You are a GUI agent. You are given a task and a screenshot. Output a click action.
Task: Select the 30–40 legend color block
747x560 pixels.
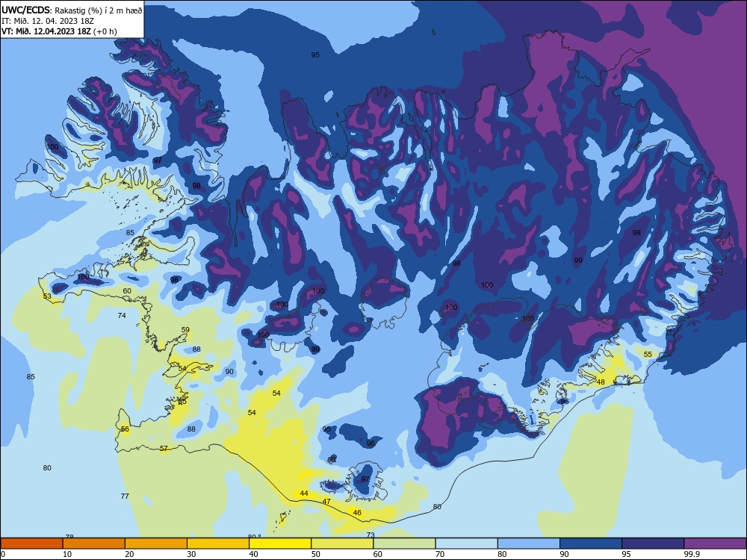pyautogui.click(x=218, y=544)
